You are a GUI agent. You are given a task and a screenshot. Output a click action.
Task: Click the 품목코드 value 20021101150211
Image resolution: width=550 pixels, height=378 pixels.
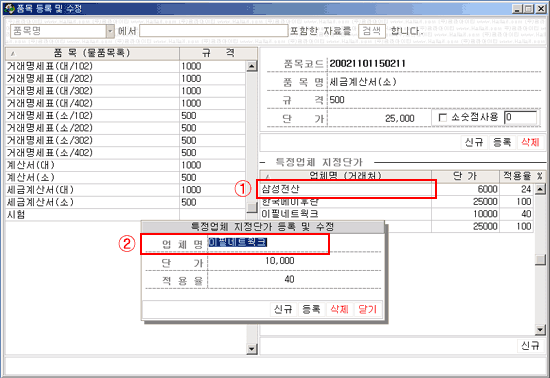[x=367, y=63]
